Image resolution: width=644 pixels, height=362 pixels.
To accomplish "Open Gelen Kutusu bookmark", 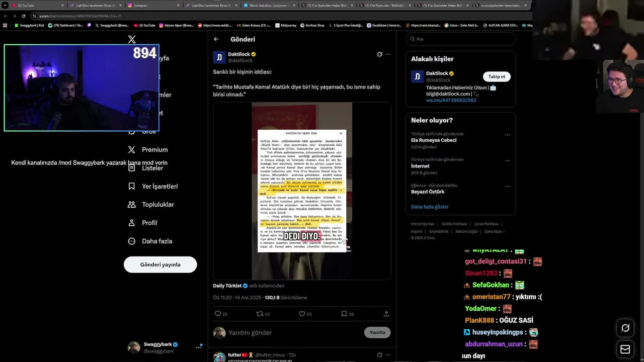I will 253,25.
